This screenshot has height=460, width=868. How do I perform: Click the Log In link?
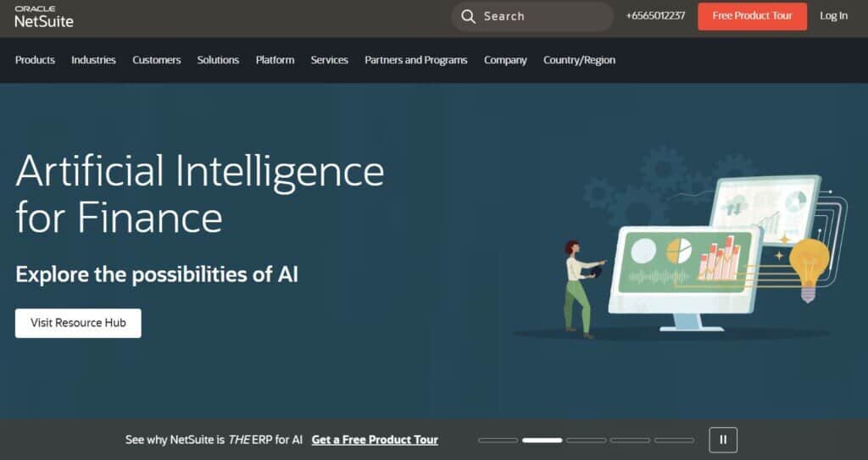[834, 16]
